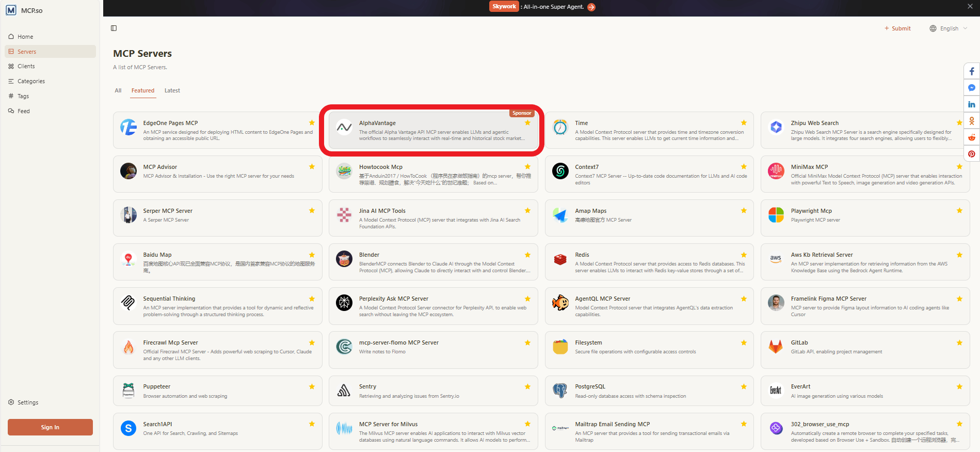
Task: Share via Messenger icon
Action: (972, 88)
